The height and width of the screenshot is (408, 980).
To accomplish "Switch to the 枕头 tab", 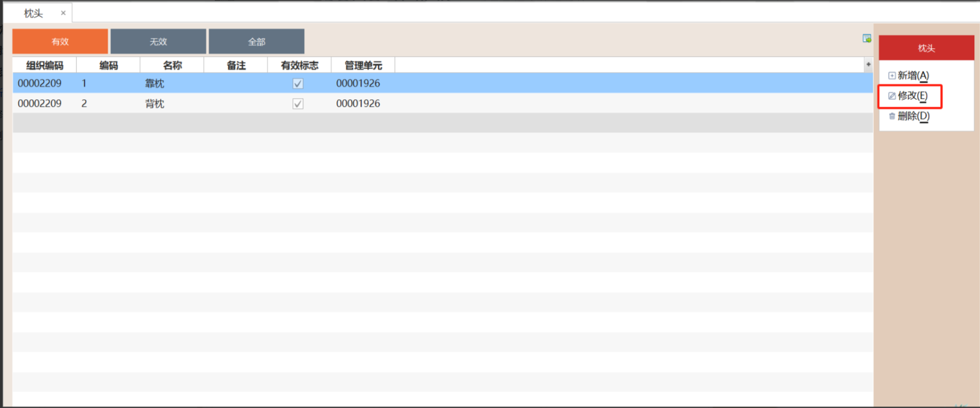I will 33,13.
